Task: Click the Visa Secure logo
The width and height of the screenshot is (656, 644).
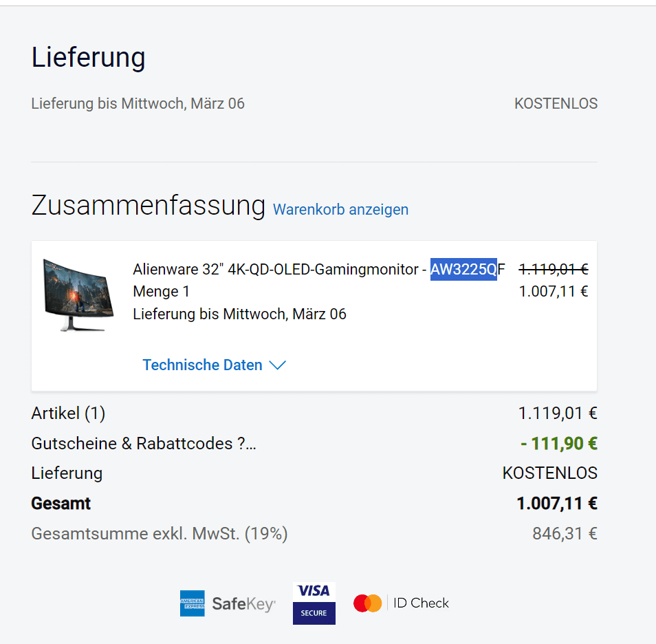Action: 314,603
